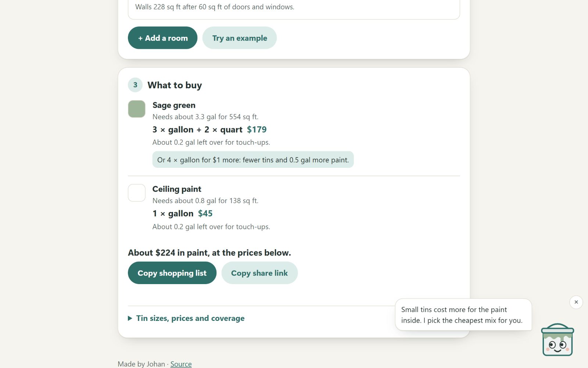Click the $45 Ceiling paint price
Viewport: 588px width, 368px height.
point(205,213)
